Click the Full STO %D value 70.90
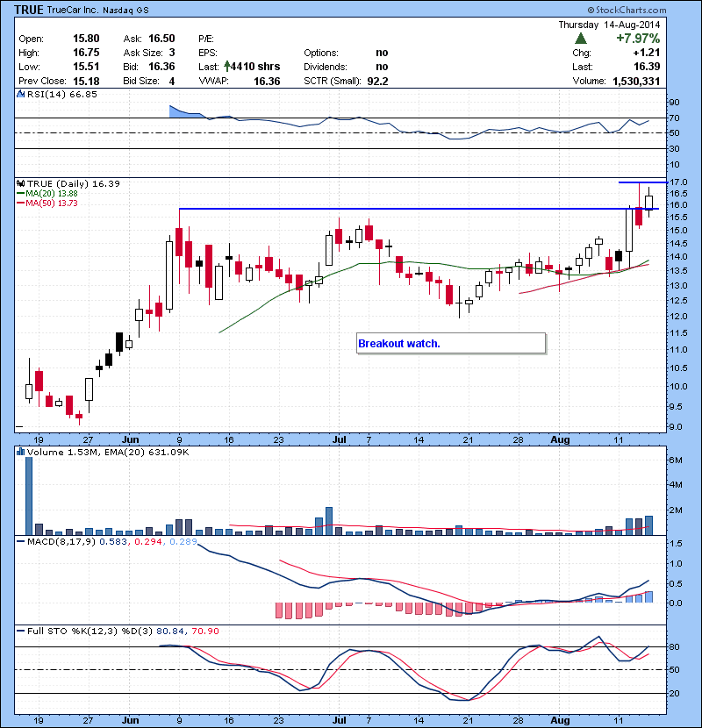 click(204, 631)
